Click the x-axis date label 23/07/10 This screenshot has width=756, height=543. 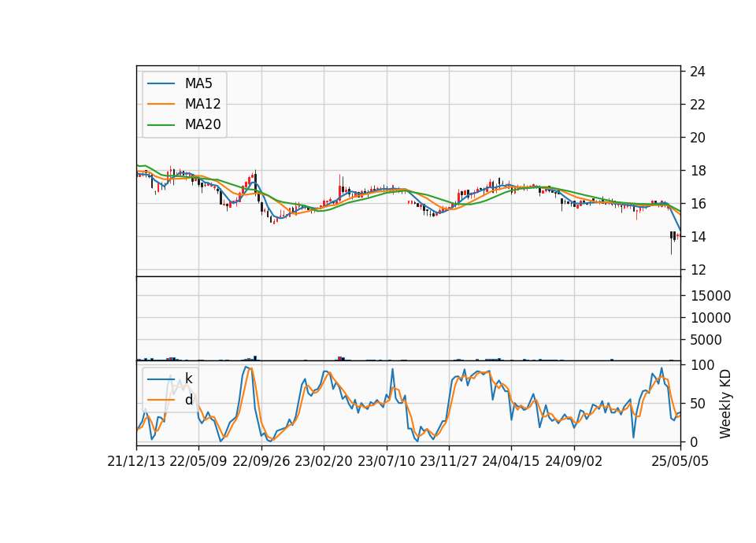pos(386,461)
